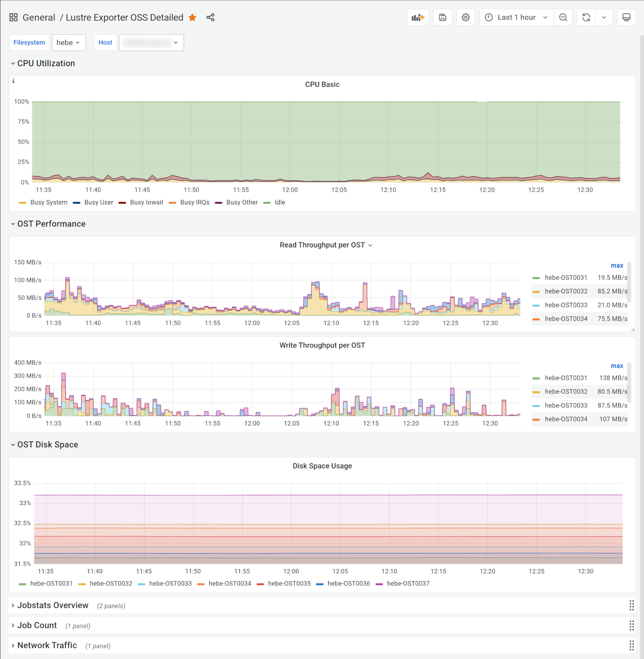Open the hebe Filesystem dropdown
The width and height of the screenshot is (644, 659).
click(68, 43)
